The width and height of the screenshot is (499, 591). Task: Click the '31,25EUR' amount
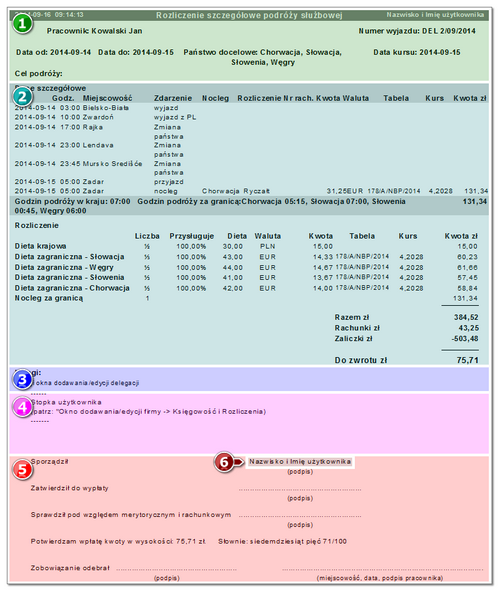[344, 191]
